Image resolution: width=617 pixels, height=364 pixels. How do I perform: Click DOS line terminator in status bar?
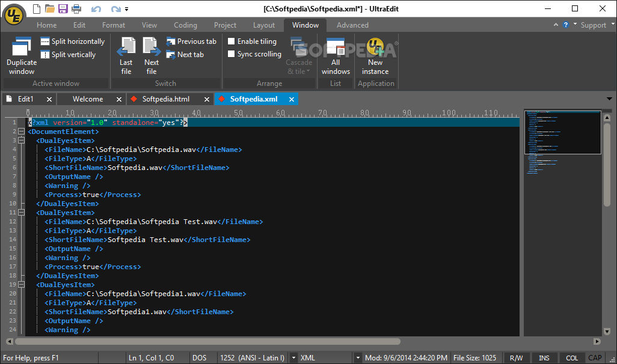pyautogui.click(x=200, y=358)
